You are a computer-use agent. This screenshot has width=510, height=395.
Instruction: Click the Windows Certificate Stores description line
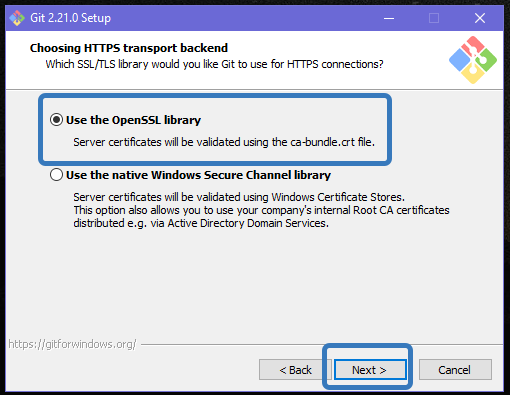click(239, 197)
